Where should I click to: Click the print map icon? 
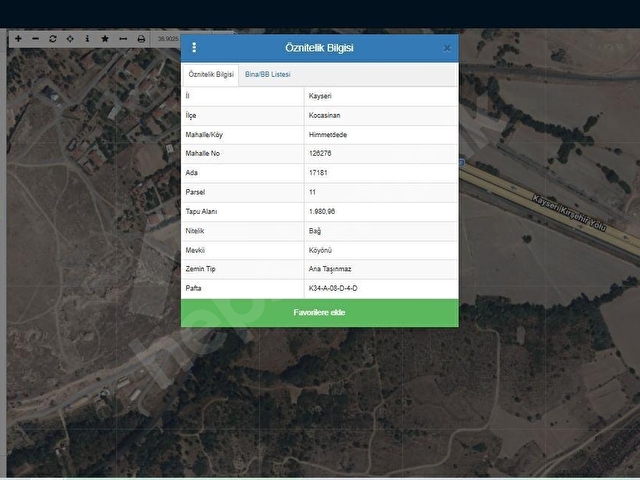(141, 39)
